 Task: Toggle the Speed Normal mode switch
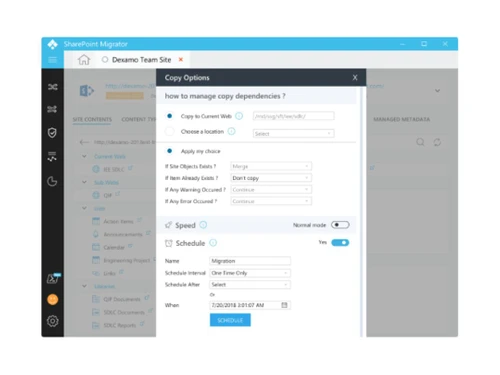pos(340,225)
